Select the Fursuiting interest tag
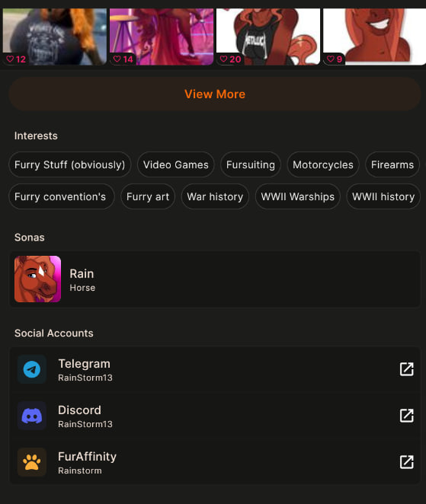This screenshot has width=426, height=504. tap(251, 164)
